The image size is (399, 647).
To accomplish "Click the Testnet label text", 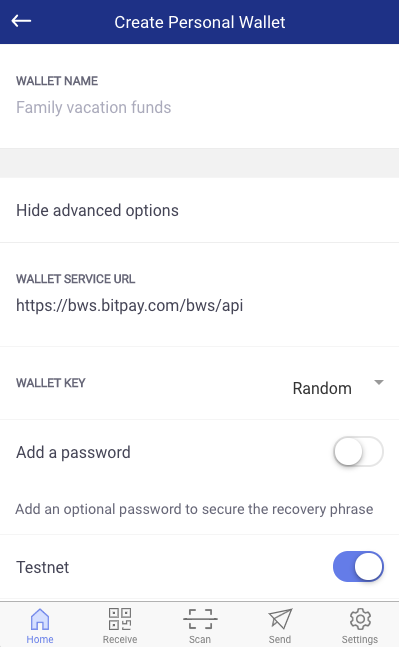I will click(x=42, y=567).
